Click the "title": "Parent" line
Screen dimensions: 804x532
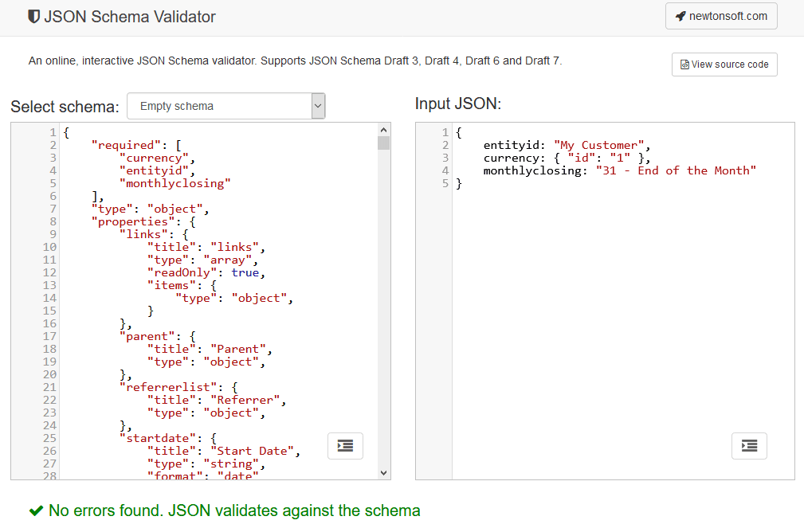pyautogui.click(x=210, y=349)
